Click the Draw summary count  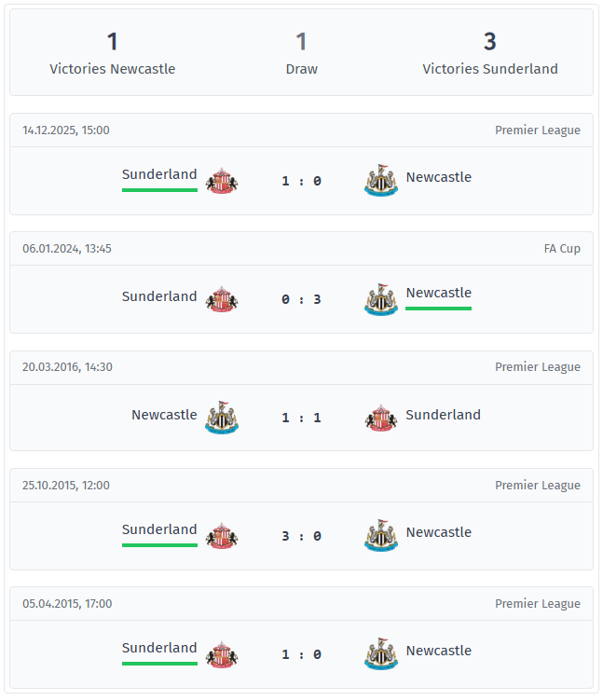301,42
